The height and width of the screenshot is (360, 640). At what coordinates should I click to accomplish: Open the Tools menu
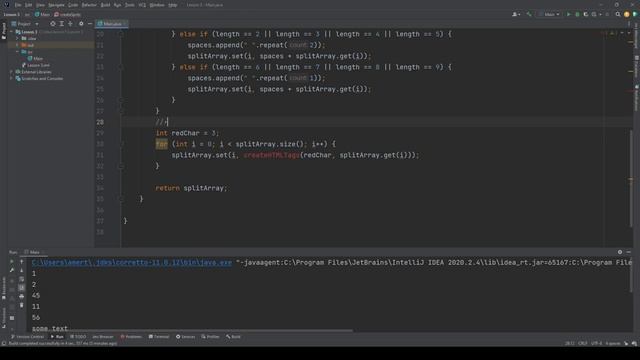(130, 5)
